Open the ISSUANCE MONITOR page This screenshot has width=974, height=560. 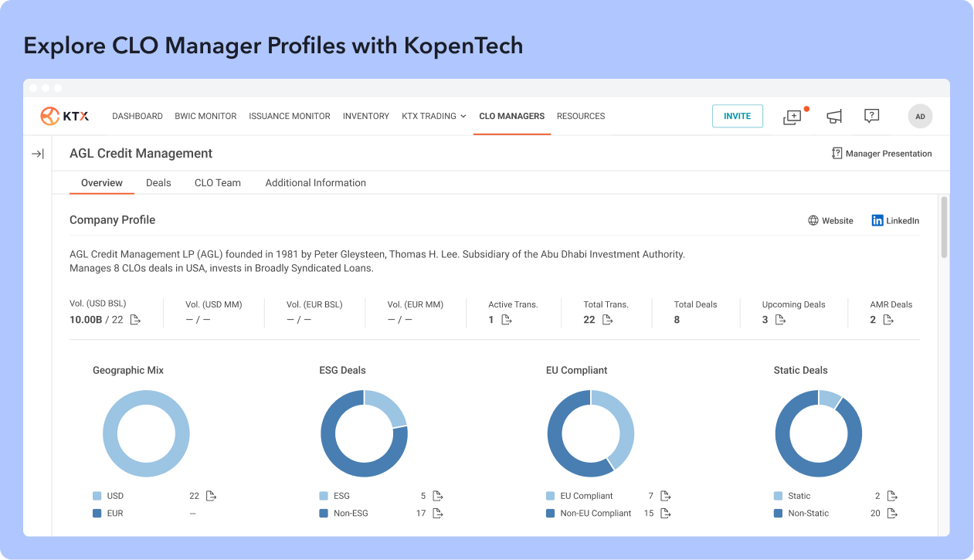pos(290,116)
